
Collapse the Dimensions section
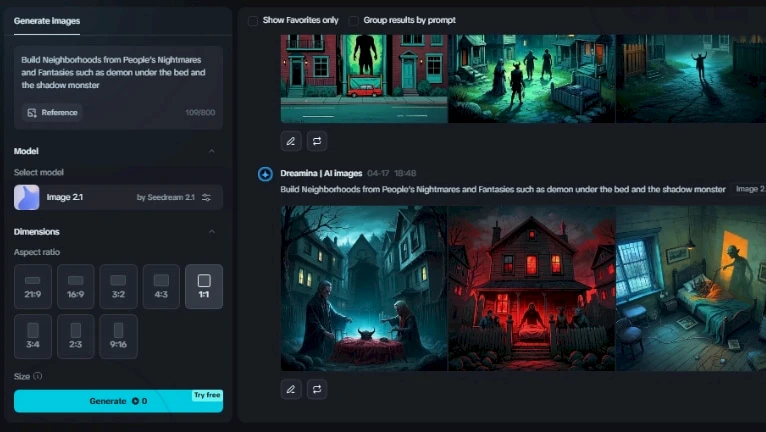212,232
